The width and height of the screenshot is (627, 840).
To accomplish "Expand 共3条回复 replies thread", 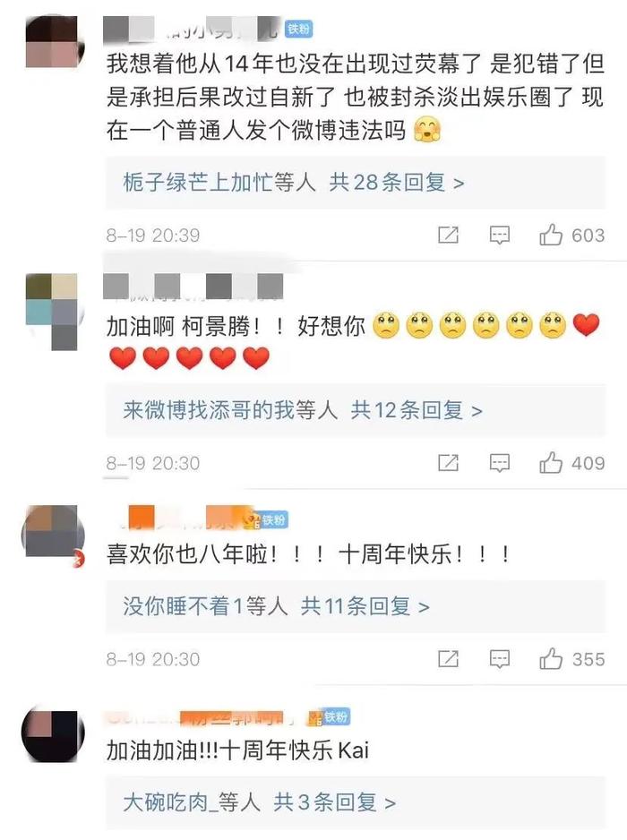I will pyautogui.click(x=334, y=803).
